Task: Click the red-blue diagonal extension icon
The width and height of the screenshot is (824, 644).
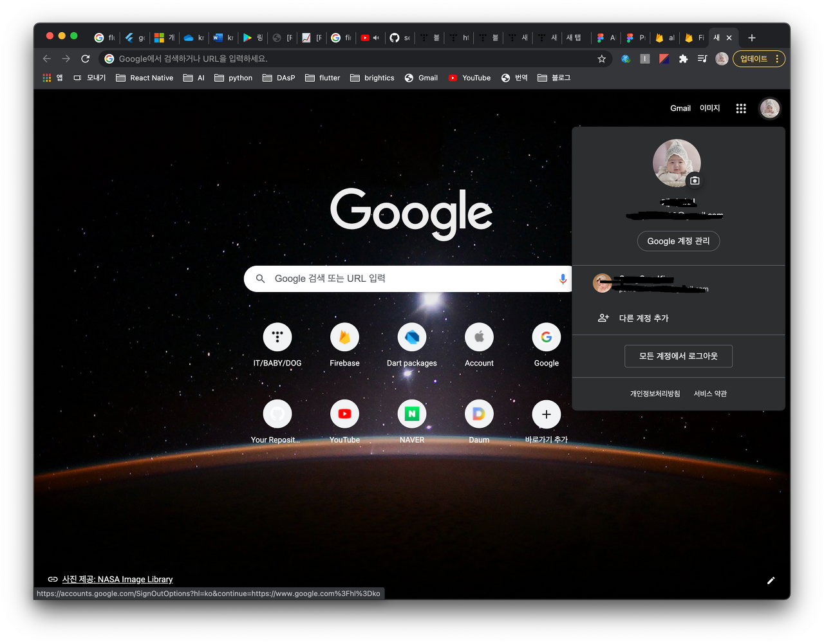Action: click(664, 59)
